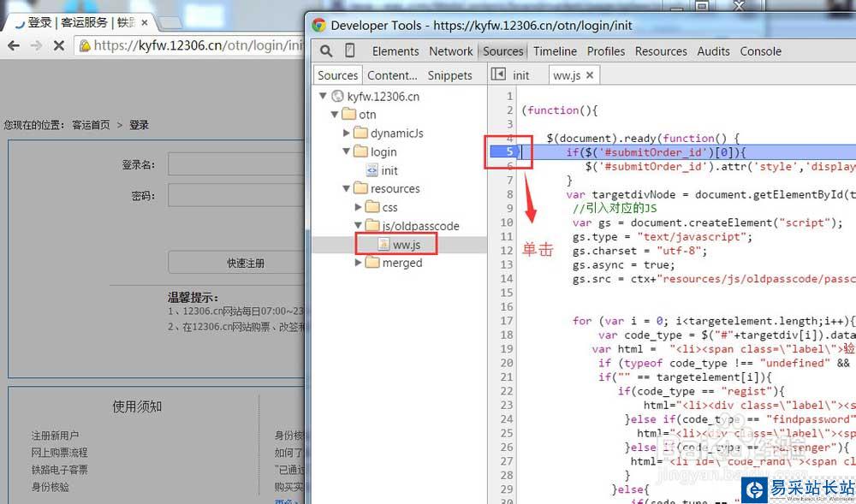The width and height of the screenshot is (856, 504).
Task: Set breakpoint on line number 8
Action: [509, 194]
